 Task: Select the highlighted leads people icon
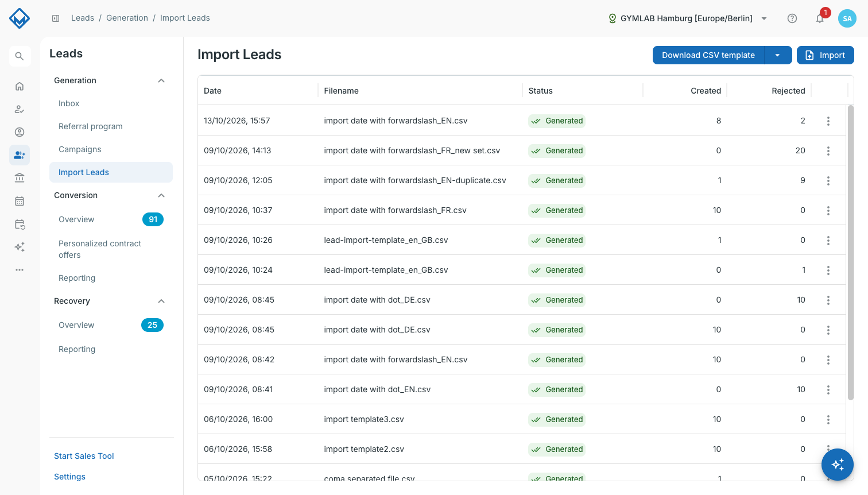(x=20, y=155)
